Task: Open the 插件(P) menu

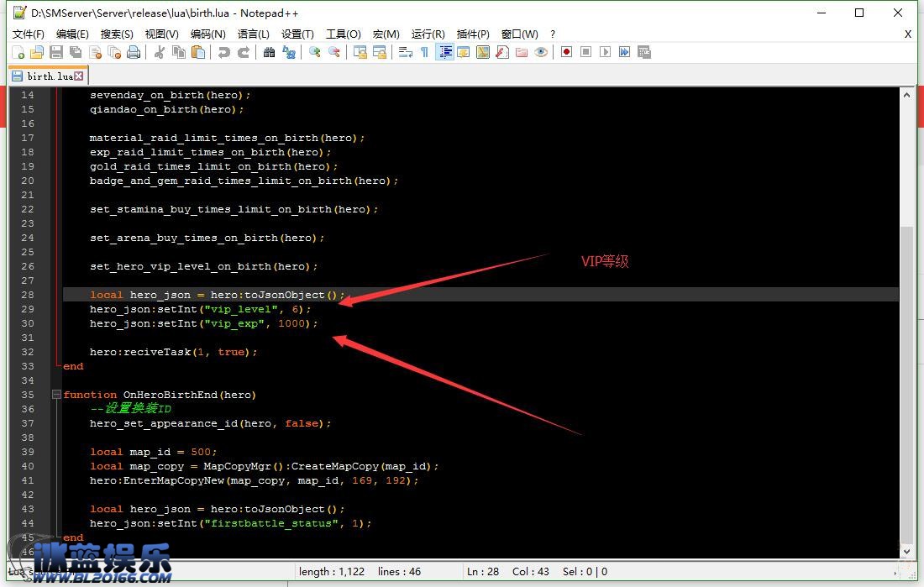Action: tap(473, 34)
